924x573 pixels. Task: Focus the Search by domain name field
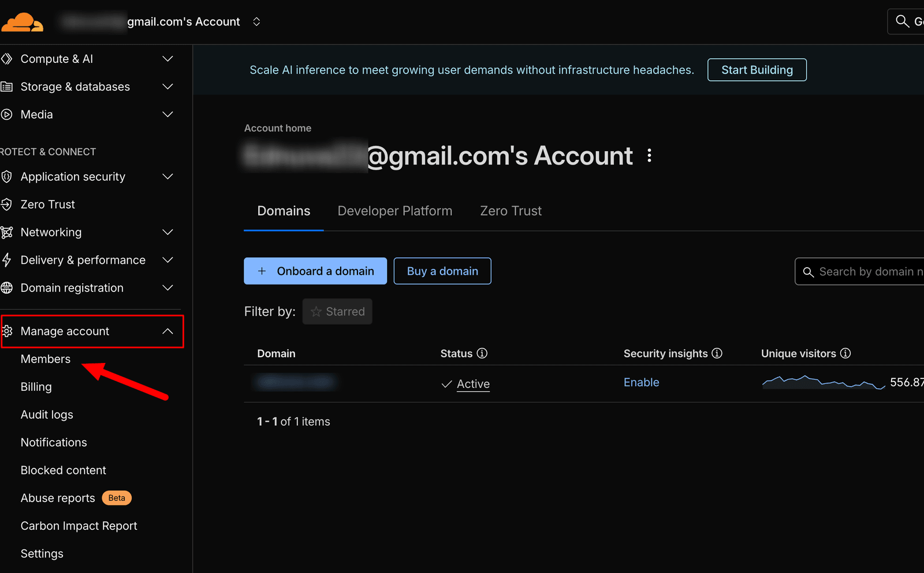tap(859, 271)
